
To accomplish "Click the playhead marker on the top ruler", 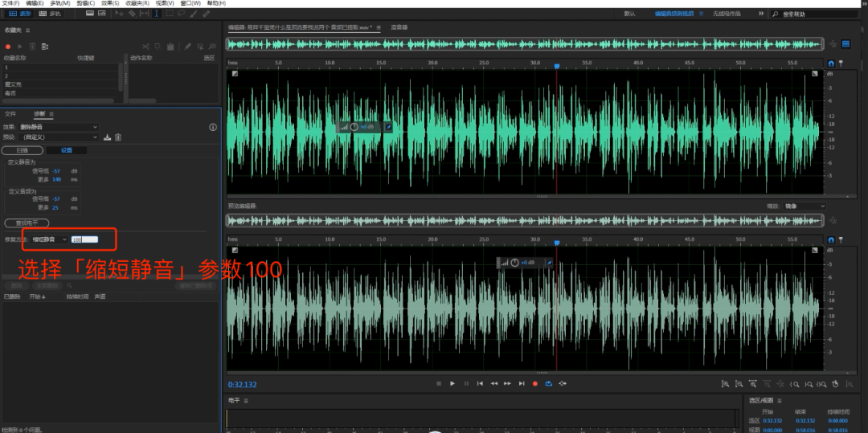I will (x=557, y=66).
